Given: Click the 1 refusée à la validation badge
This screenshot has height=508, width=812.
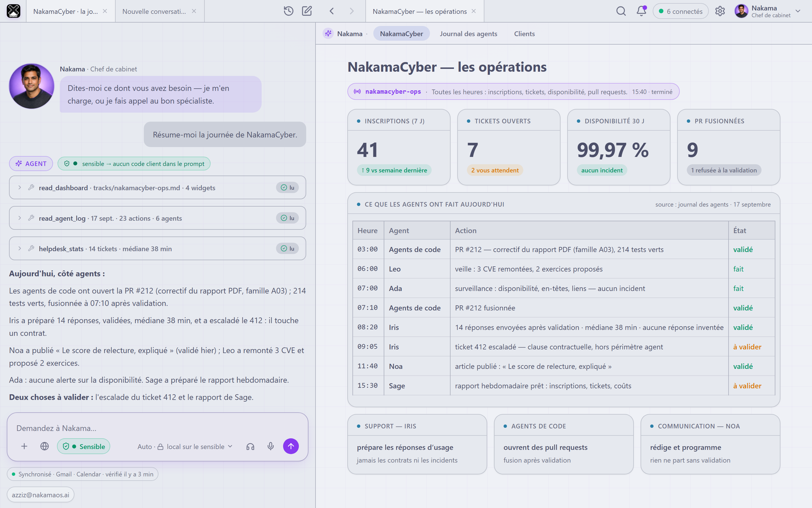Looking at the screenshot, I should pos(724,170).
